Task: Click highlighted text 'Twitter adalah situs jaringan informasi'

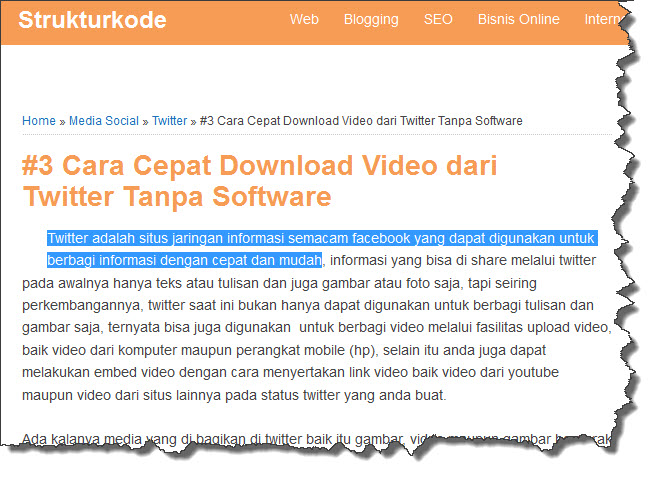Action: [166, 238]
